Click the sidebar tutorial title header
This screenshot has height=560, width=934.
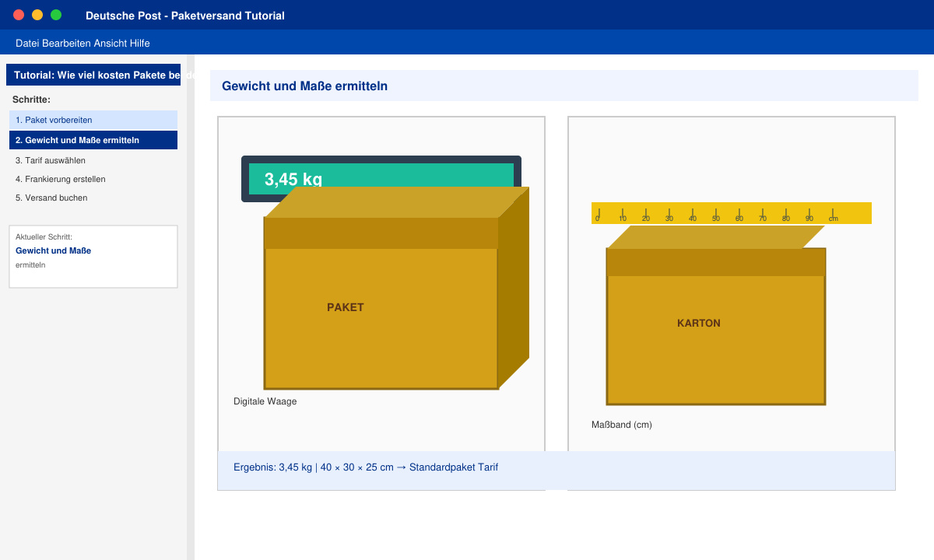tap(93, 75)
